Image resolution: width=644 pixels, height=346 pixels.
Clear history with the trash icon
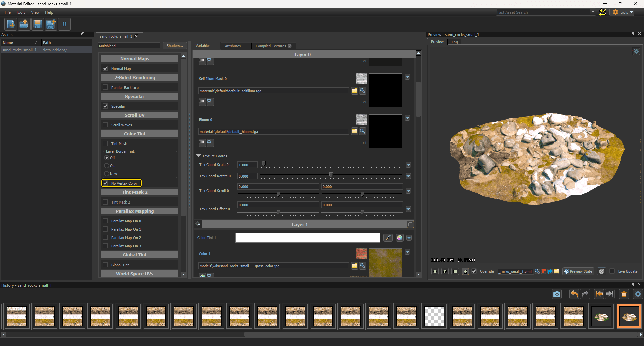click(x=624, y=294)
